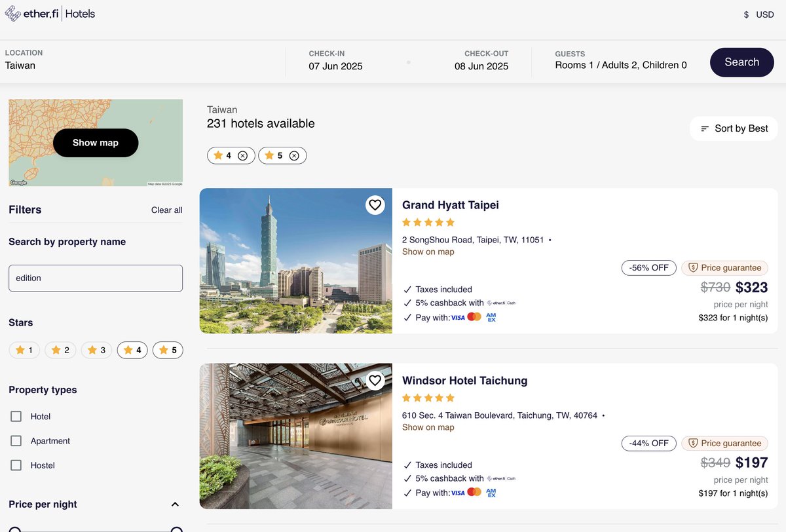
Task: Collapse the Price per night section
Action: click(175, 504)
